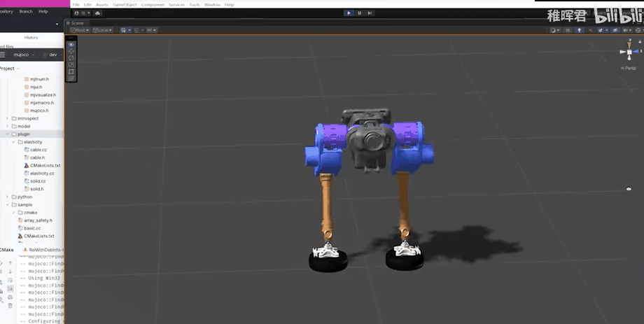Click the scene orientation gizmo
The image size is (644, 324).
point(629,52)
